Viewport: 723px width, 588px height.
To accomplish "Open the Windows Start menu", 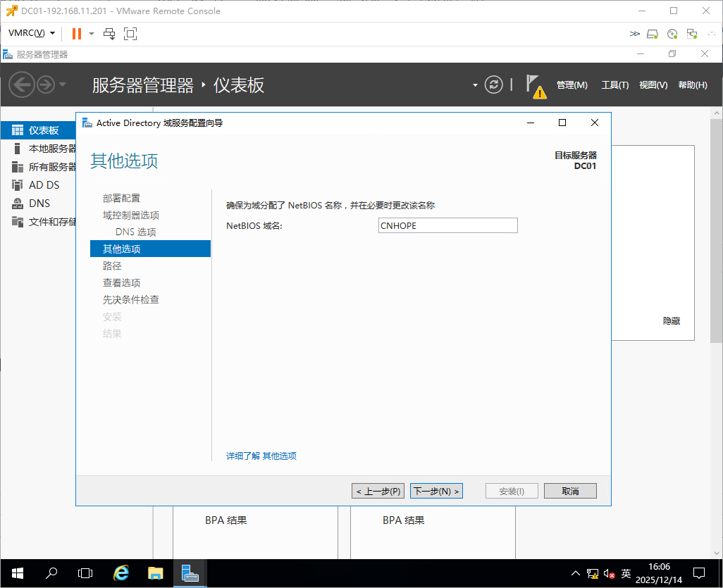I will point(17,573).
